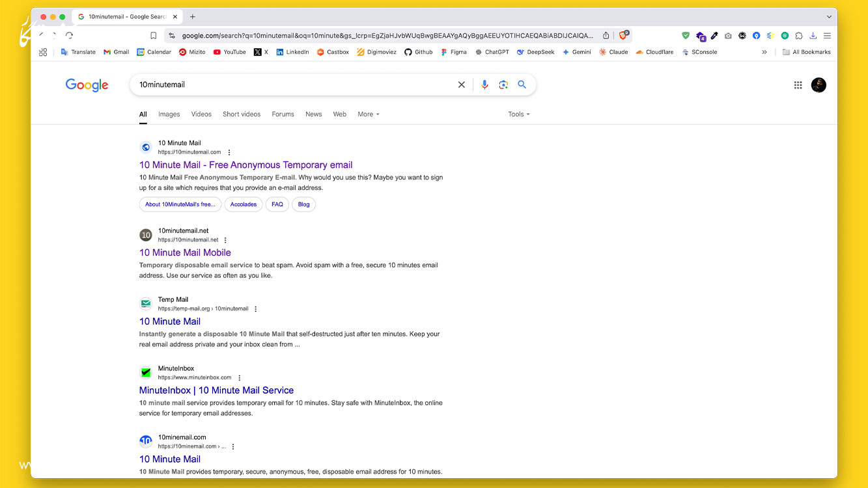Open options menu for 10minemail.com result

tap(233, 447)
